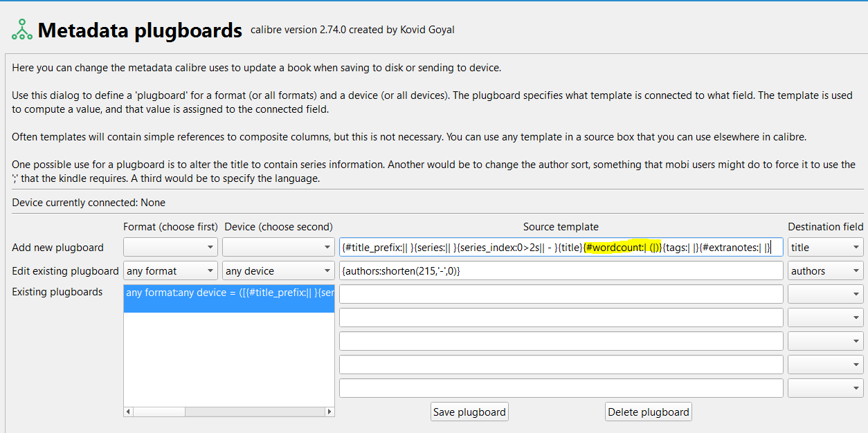This screenshot has height=433, width=868.
Task: Click the 'Device currently connected: None' text
Action: (x=89, y=203)
